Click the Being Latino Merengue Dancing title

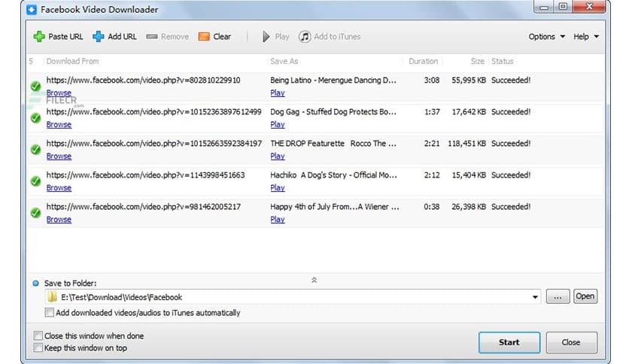(x=333, y=80)
